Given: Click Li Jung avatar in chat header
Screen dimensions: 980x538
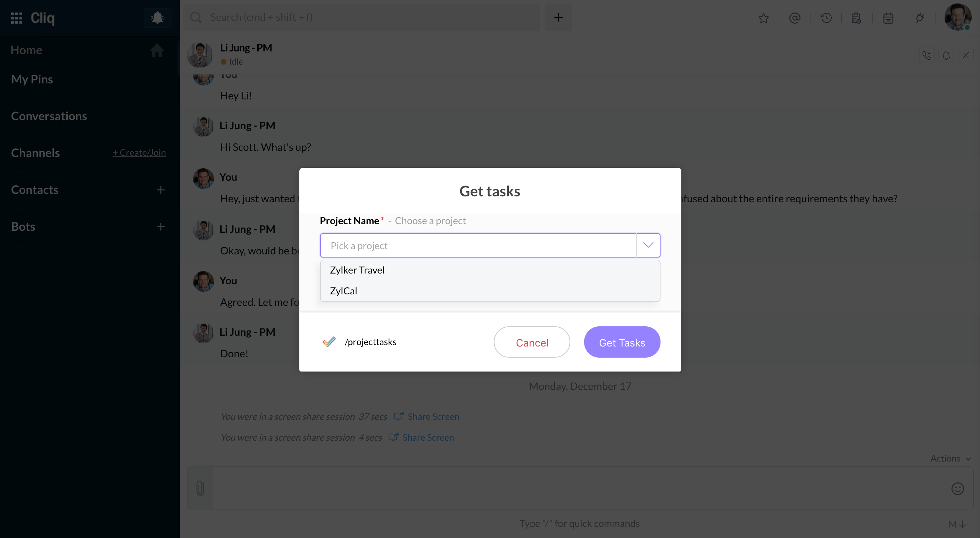Looking at the screenshot, I should (x=200, y=55).
